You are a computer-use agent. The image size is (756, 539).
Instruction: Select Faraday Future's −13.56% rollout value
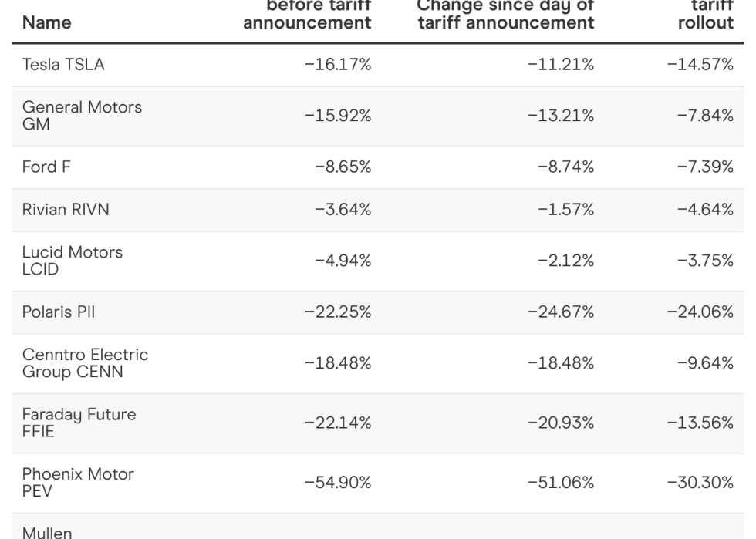[700, 422]
